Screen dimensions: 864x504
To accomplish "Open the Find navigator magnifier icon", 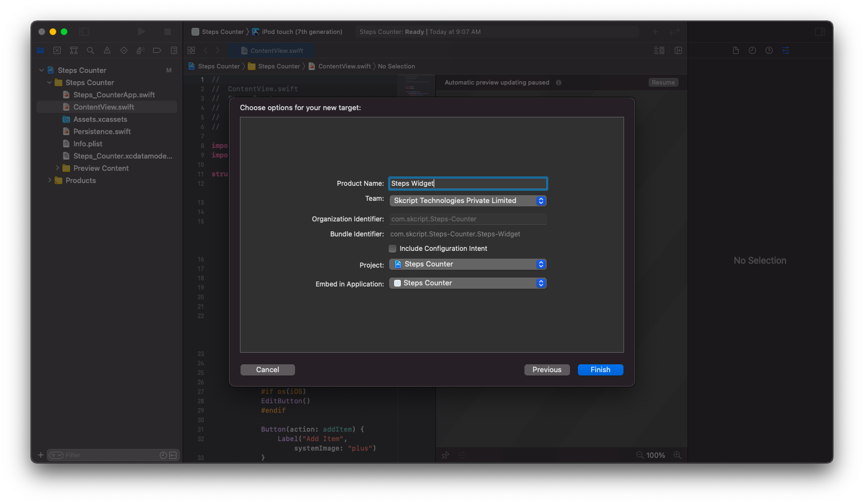I will pos(90,51).
